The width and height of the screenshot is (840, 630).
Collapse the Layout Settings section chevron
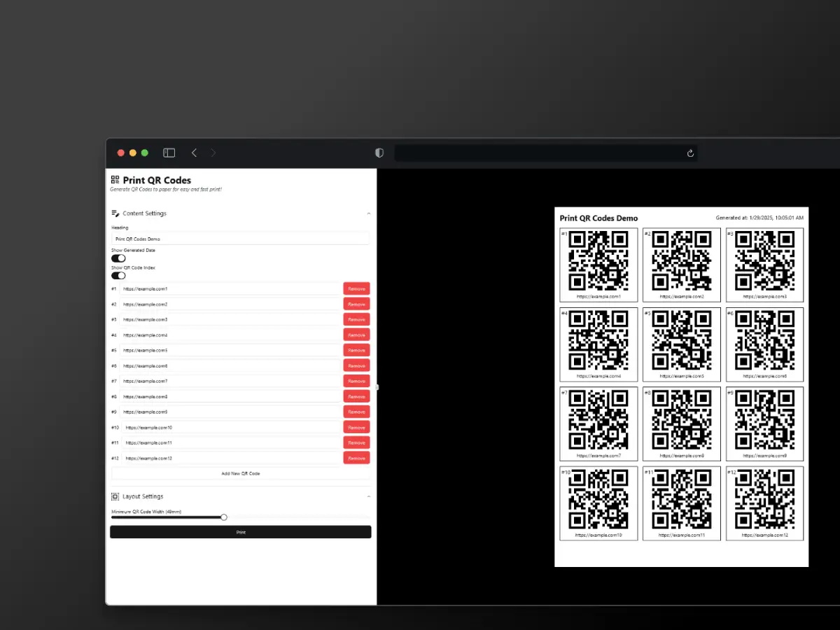coord(369,496)
